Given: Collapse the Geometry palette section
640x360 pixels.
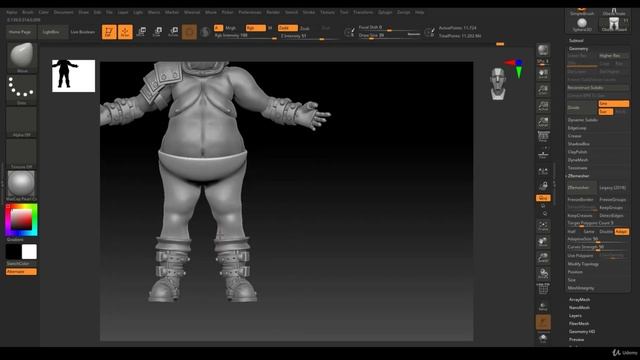Looking at the screenshot, I should pos(578,49).
